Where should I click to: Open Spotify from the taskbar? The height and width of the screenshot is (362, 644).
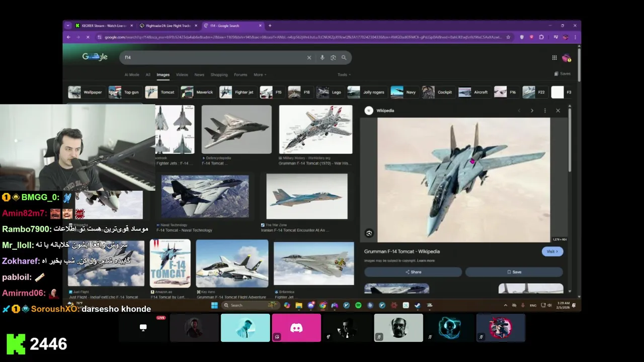[x=358, y=305]
